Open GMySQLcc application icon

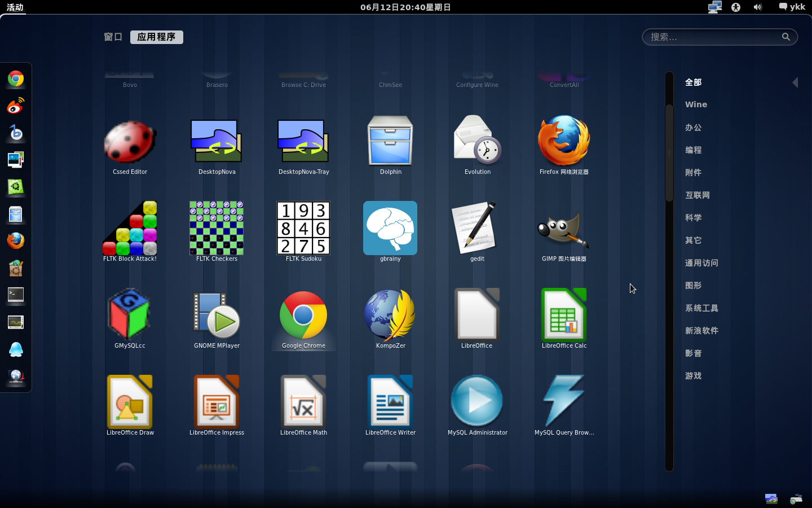[130, 315]
